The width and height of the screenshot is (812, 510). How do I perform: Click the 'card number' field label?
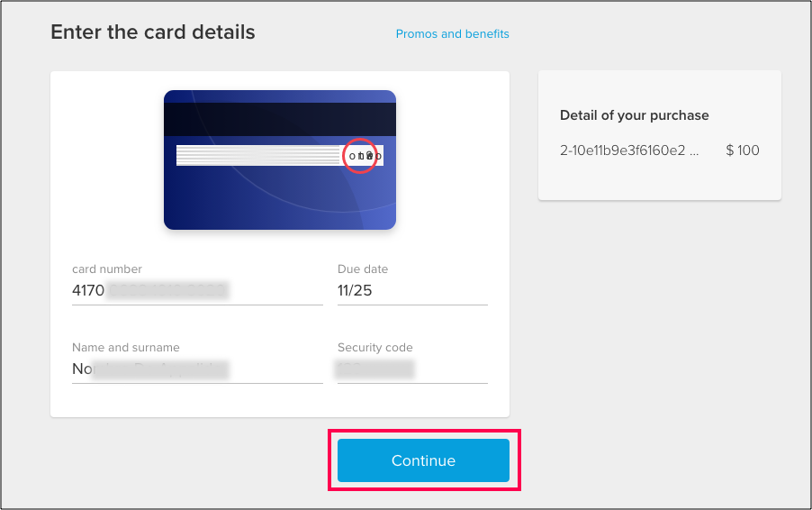107,269
